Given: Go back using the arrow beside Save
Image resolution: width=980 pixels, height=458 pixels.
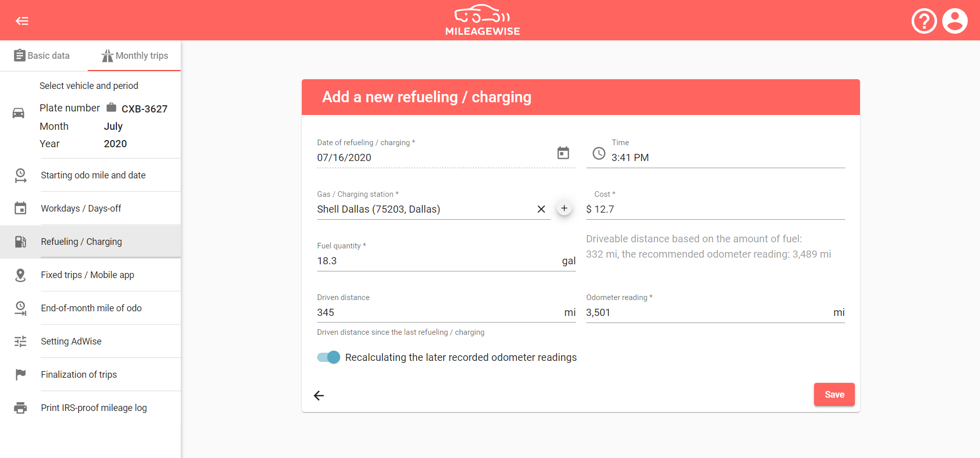Looking at the screenshot, I should click(x=319, y=396).
